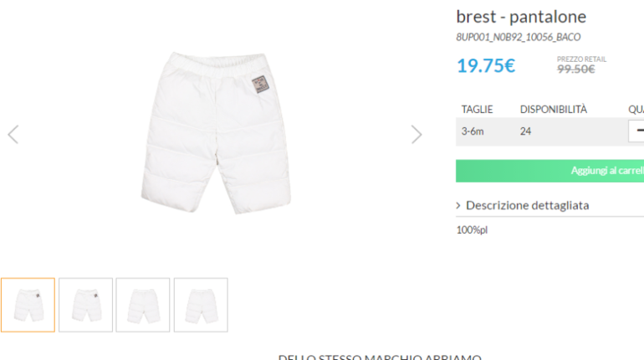The image size is (644, 360).
Task: Click the product code 8UP001_N0B92_10056_BACO
Action: pyautogui.click(x=518, y=37)
